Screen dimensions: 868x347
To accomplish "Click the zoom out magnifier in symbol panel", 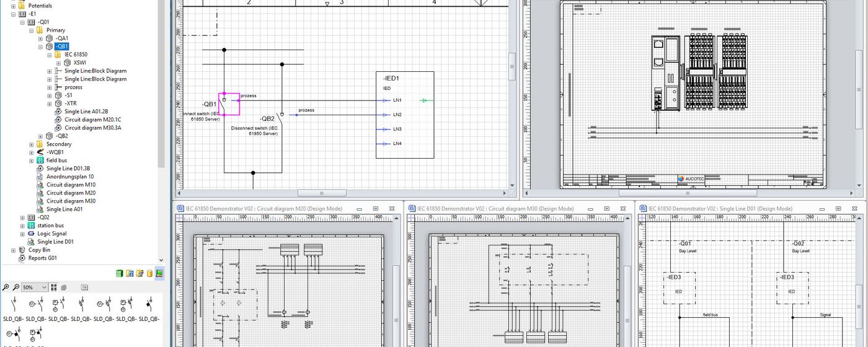I will pyautogui.click(x=15, y=288).
